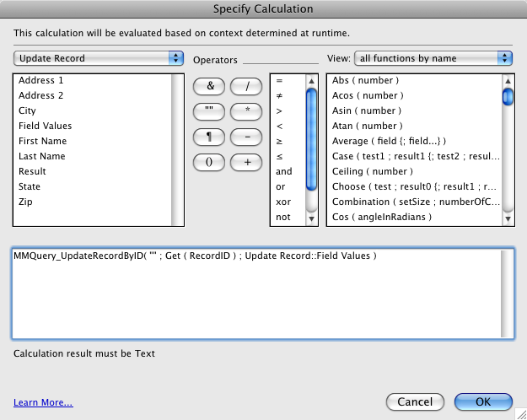The height and width of the screenshot is (420, 527).
Task: Choose the 'and' logical operator
Action: (x=283, y=171)
